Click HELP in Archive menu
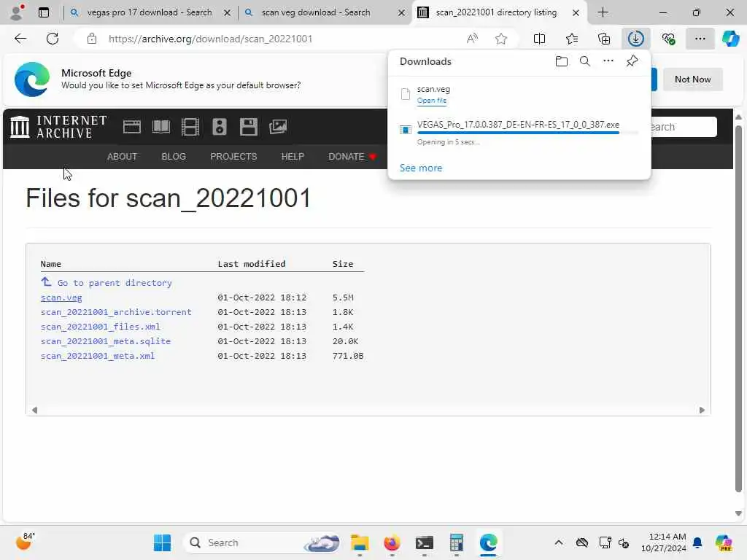Screen dimensions: 747x560 pyautogui.click(x=293, y=157)
